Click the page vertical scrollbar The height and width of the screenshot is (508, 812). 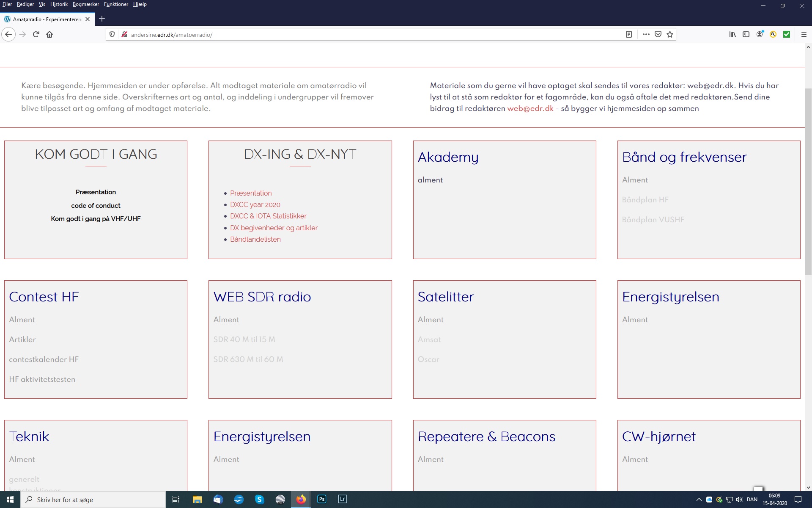point(808,182)
